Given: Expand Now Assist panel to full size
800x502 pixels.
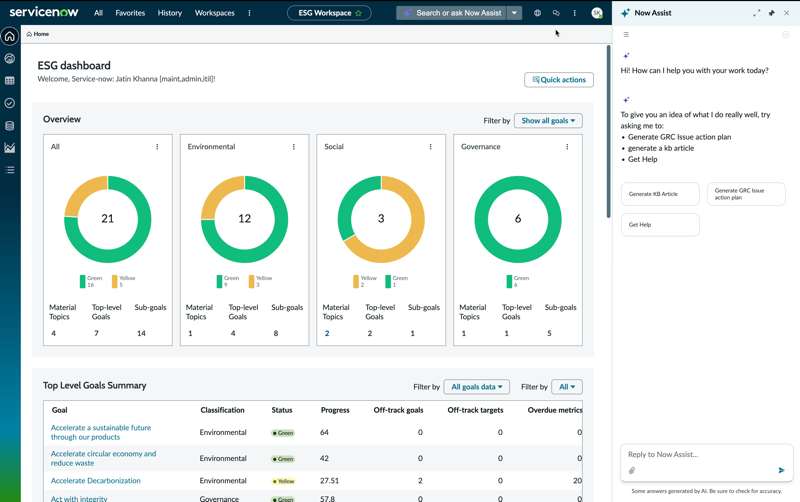Looking at the screenshot, I should [x=757, y=13].
